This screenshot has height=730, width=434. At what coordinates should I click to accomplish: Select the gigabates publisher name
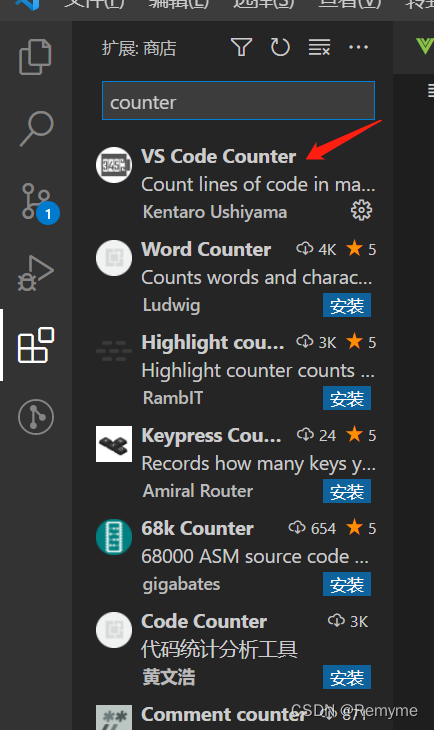coord(181,585)
